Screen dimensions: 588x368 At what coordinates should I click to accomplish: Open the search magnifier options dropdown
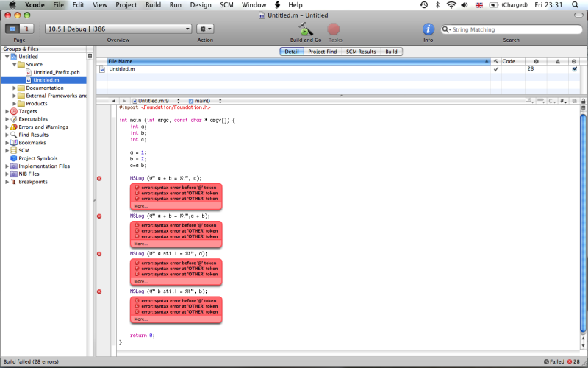click(446, 29)
